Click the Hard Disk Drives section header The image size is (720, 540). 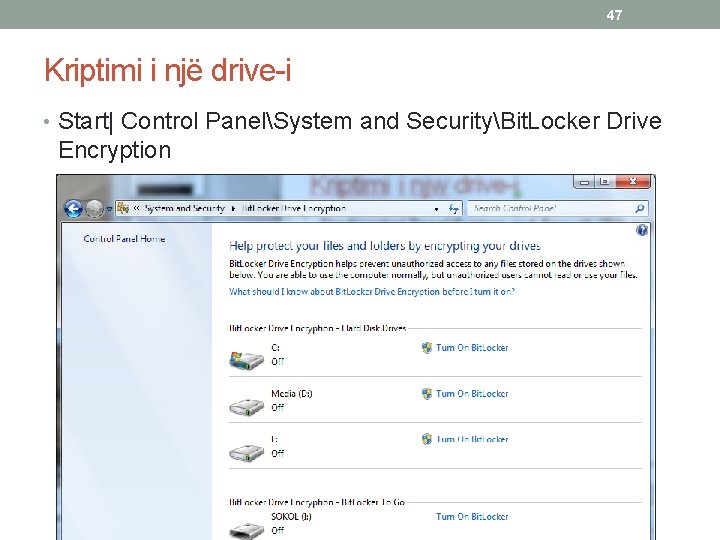pos(317,328)
